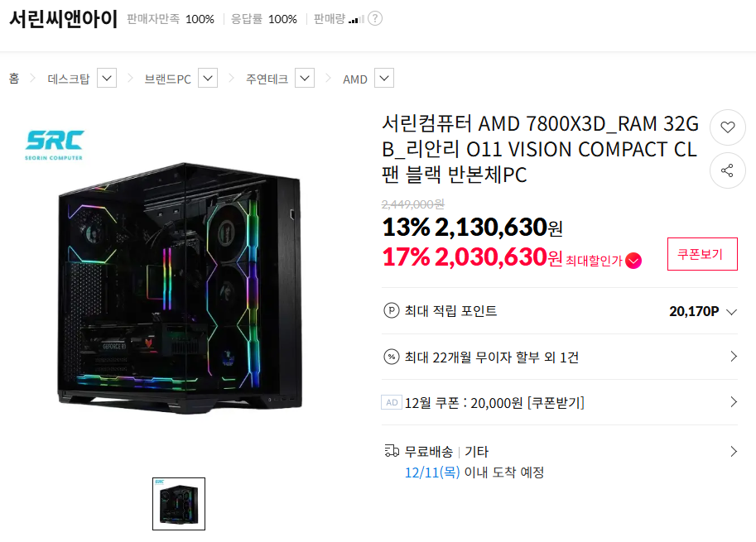Select the 데스크탑 breadcrumb link
The height and width of the screenshot is (542, 756).
pyautogui.click(x=69, y=79)
